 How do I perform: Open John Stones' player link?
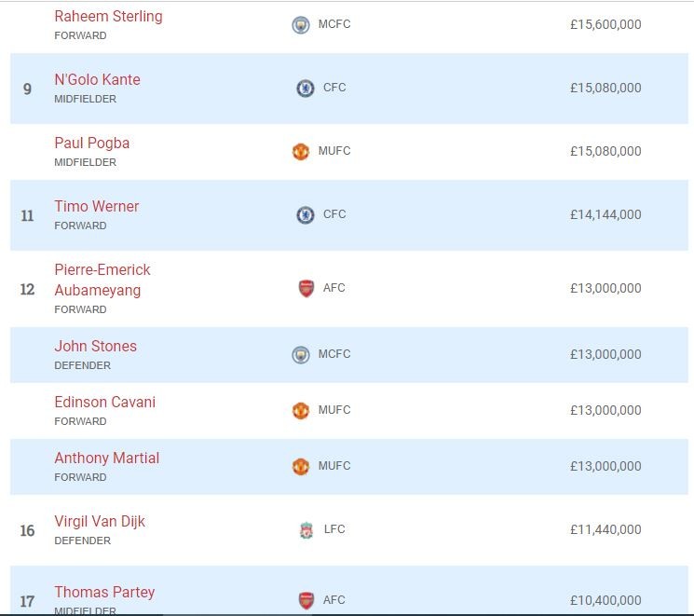coord(95,347)
